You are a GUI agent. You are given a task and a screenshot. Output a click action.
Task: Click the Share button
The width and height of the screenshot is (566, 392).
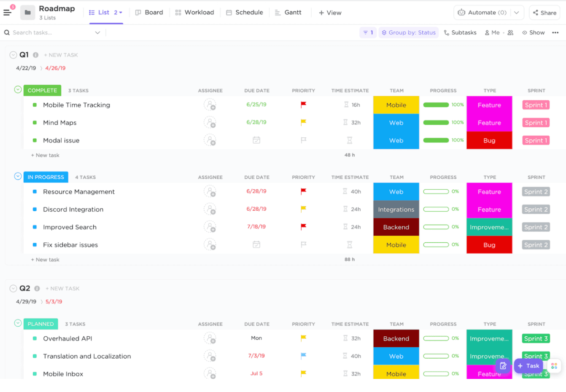(544, 13)
